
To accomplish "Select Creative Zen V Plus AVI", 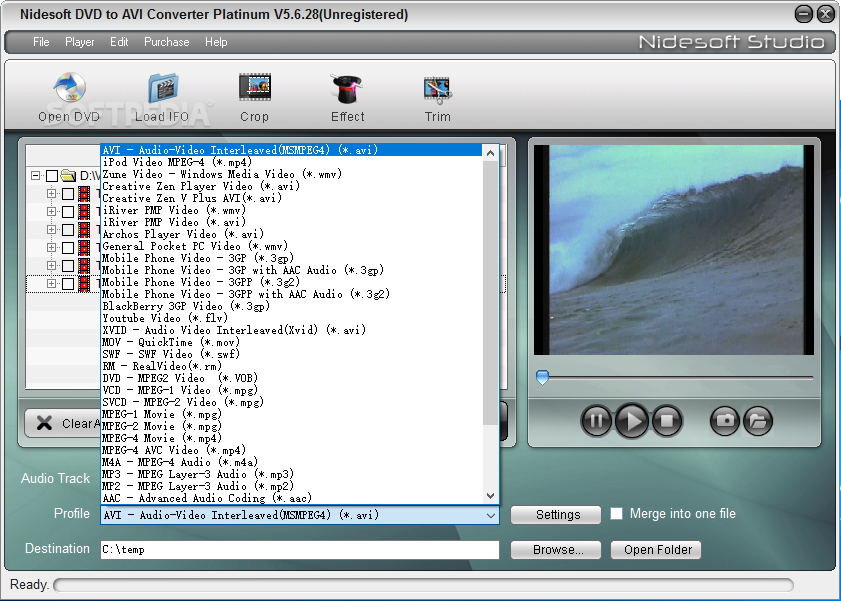I will click(x=292, y=198).
